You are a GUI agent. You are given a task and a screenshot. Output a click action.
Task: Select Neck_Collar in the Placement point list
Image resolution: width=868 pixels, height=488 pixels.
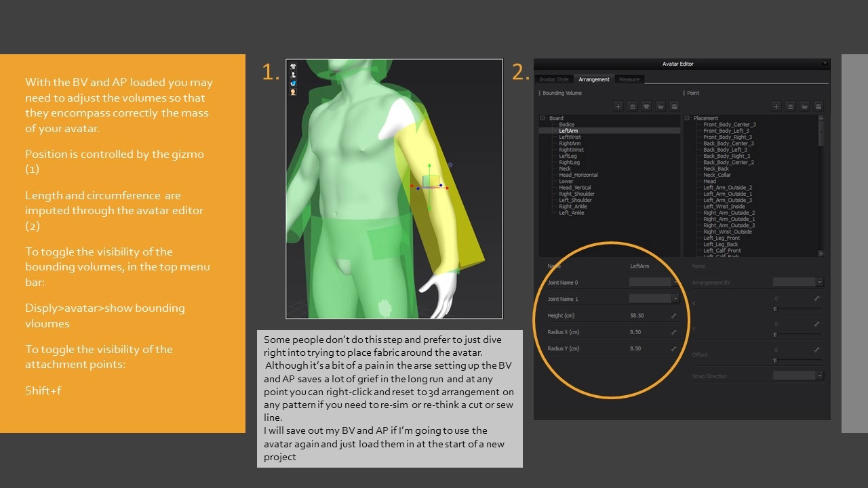click(x=717, y=175)
